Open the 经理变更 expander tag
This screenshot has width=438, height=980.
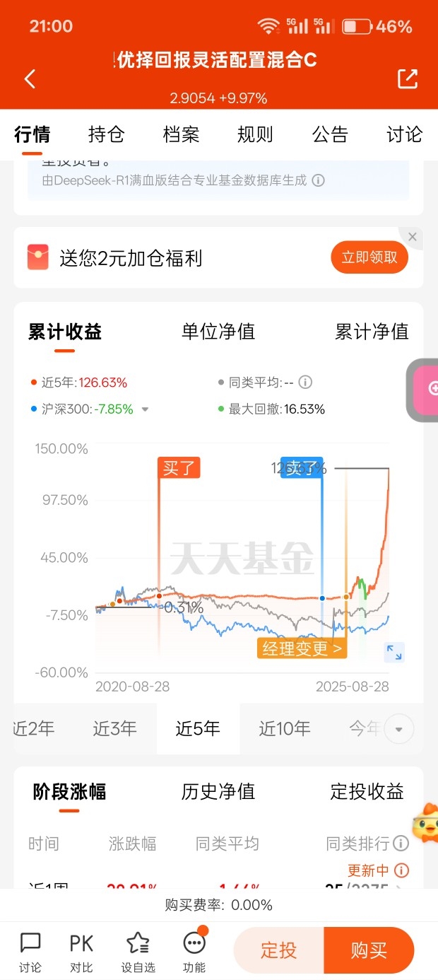coord(302,648)
